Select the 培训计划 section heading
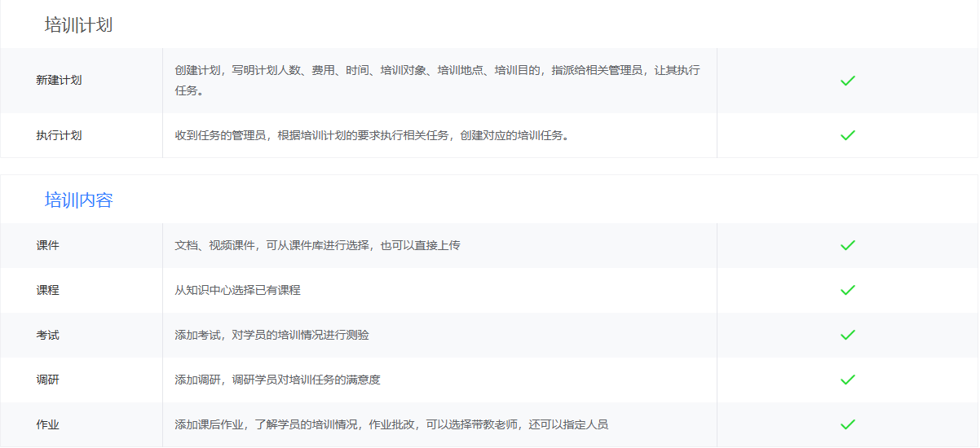The height and width of the screenshot is (448, 980). click(78, 25)
